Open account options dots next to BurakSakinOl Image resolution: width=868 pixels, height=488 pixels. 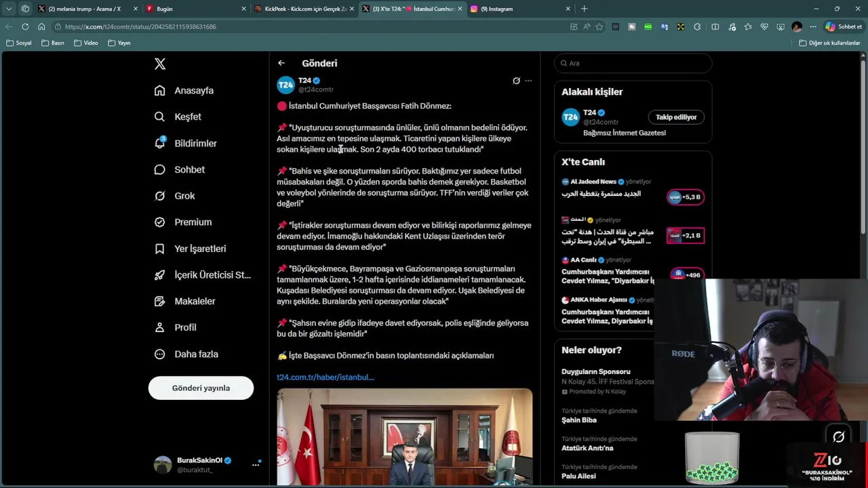point(256,464)
